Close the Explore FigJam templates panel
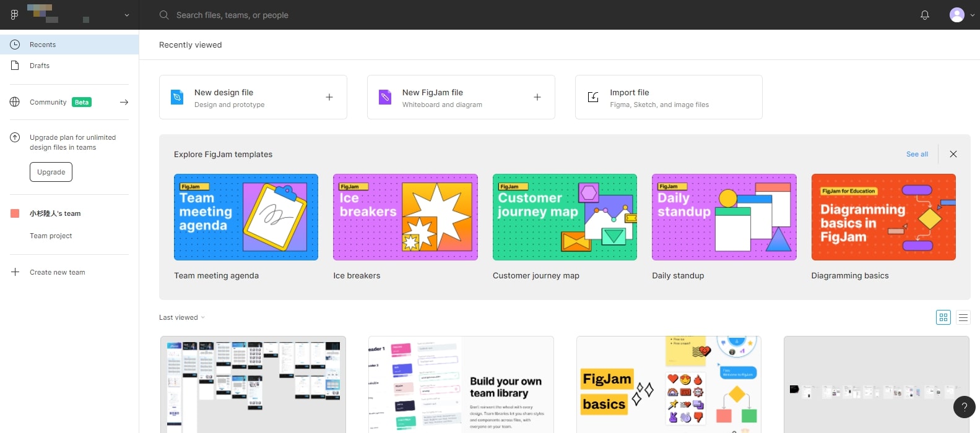Viewport: 980px width, 433px height. (x=953, y=154)
